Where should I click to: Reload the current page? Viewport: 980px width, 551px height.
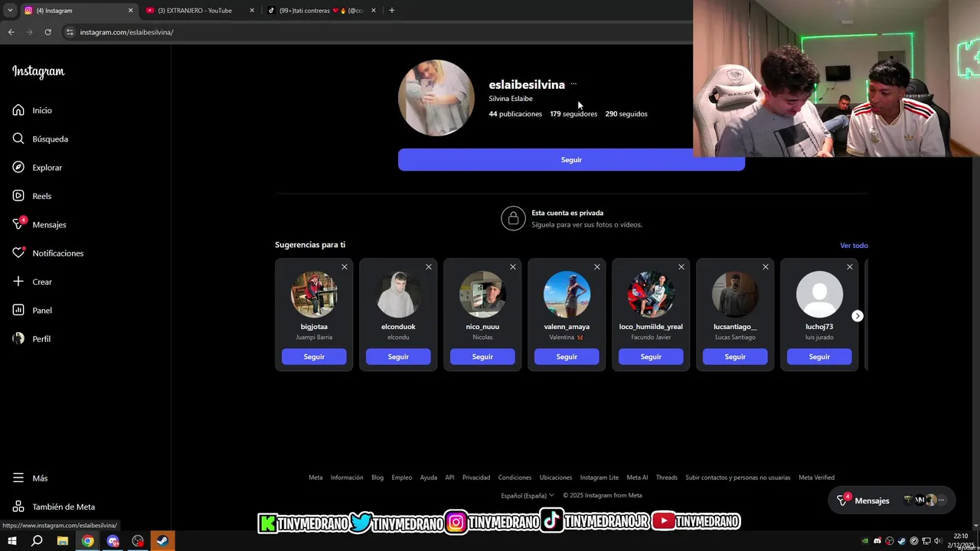[47, 32]
